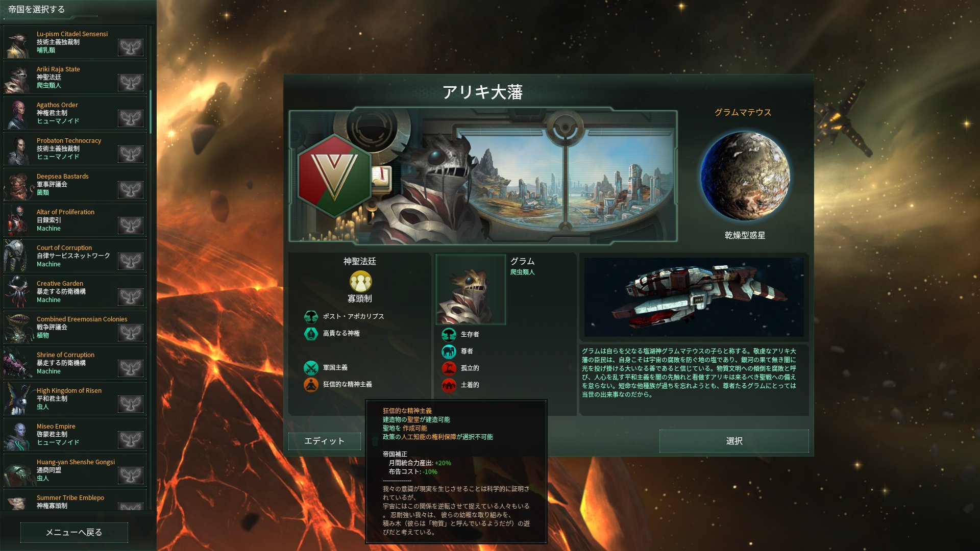Click the red-green empire flag emblem

(334, 176)
